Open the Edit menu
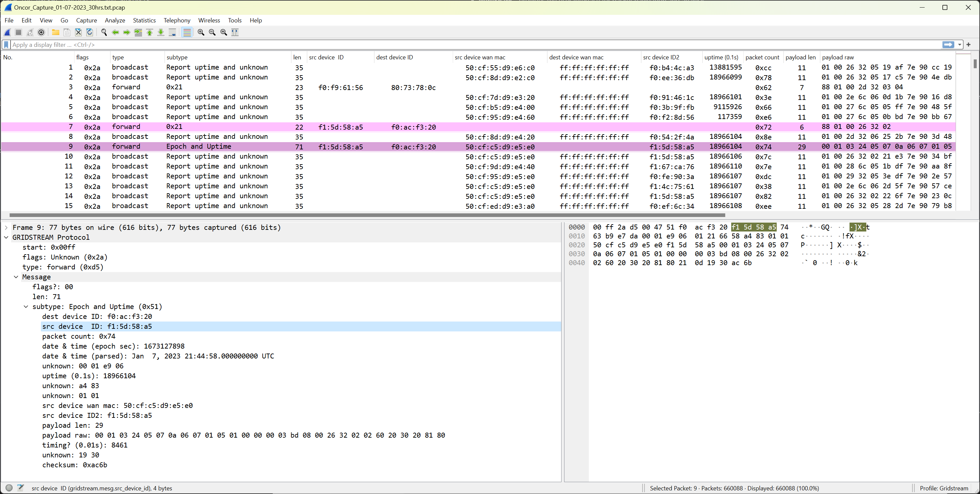The image size is (980, 494). pyautogui.click(x=26, y=20)
